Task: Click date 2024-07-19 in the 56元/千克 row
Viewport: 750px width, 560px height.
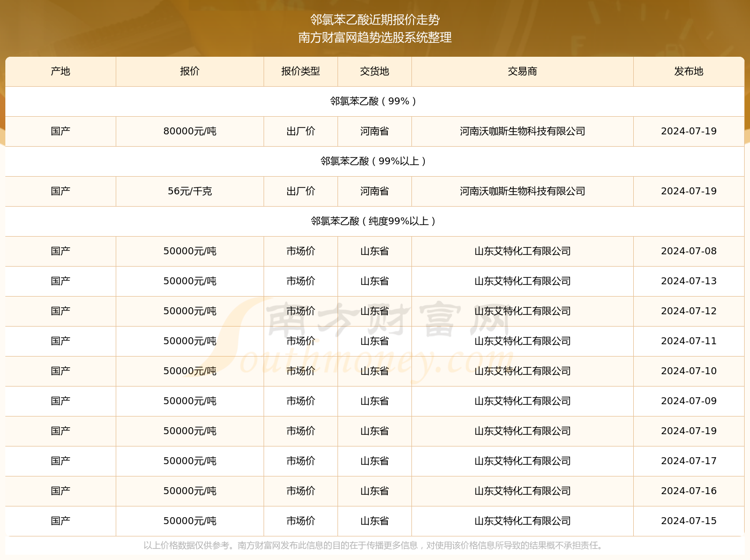Action: coord(689,191)
